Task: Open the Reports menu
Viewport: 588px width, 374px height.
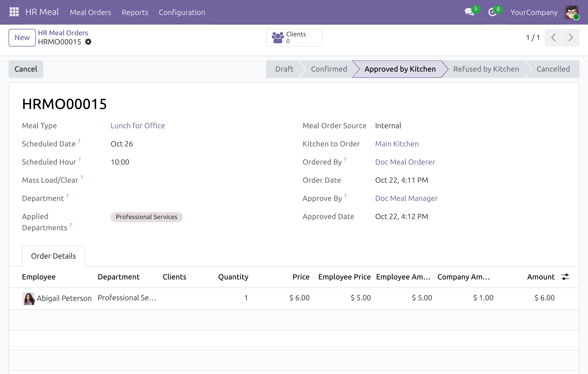Action: pos(135,12)
